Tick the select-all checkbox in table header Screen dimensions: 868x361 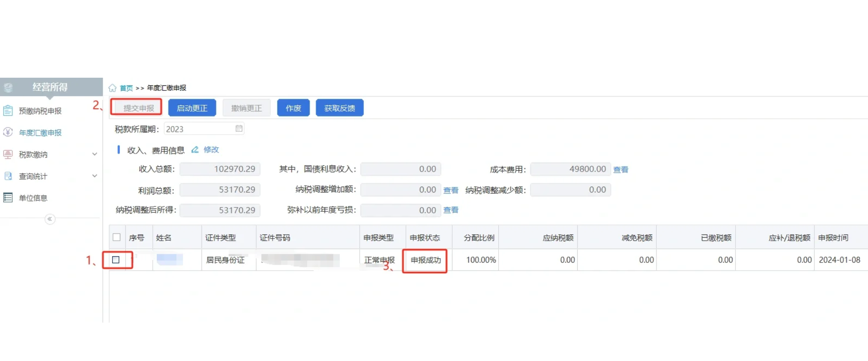117,237
